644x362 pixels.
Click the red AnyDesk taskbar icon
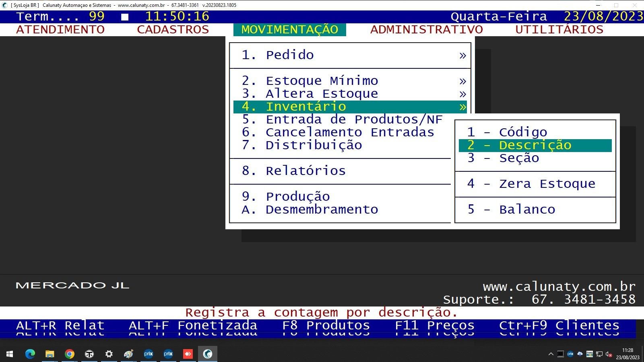click(188, 354)
